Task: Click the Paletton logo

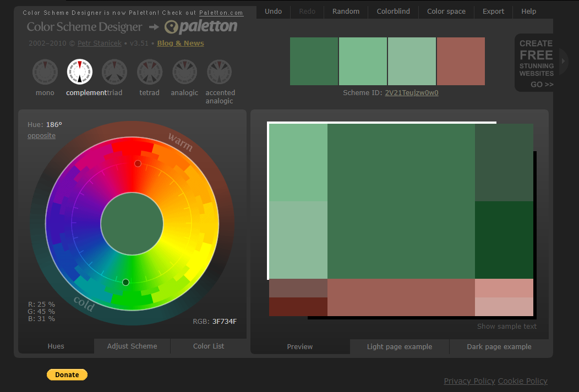Action: pos(201,26)
